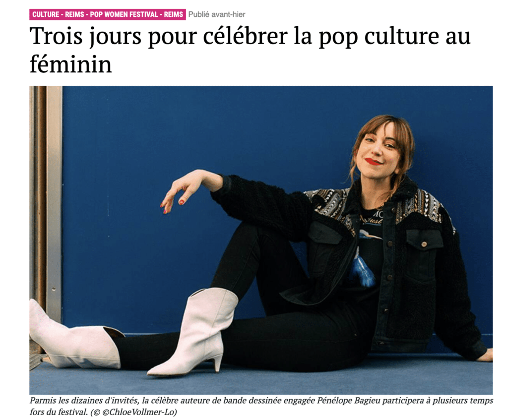Open the POP WOMEN FESTIVAL tag
This screenshot has height=420, width=508.
(x=124, y=14)
